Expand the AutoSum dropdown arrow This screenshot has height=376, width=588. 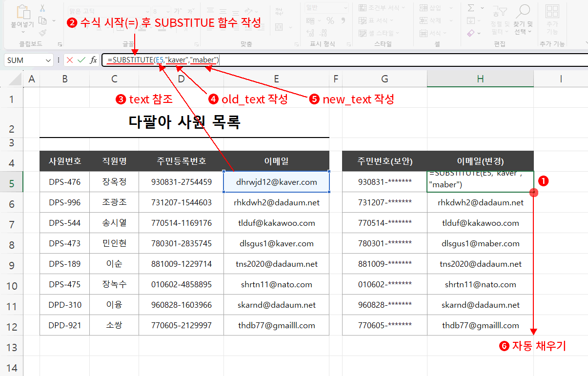tap(482, 8)
